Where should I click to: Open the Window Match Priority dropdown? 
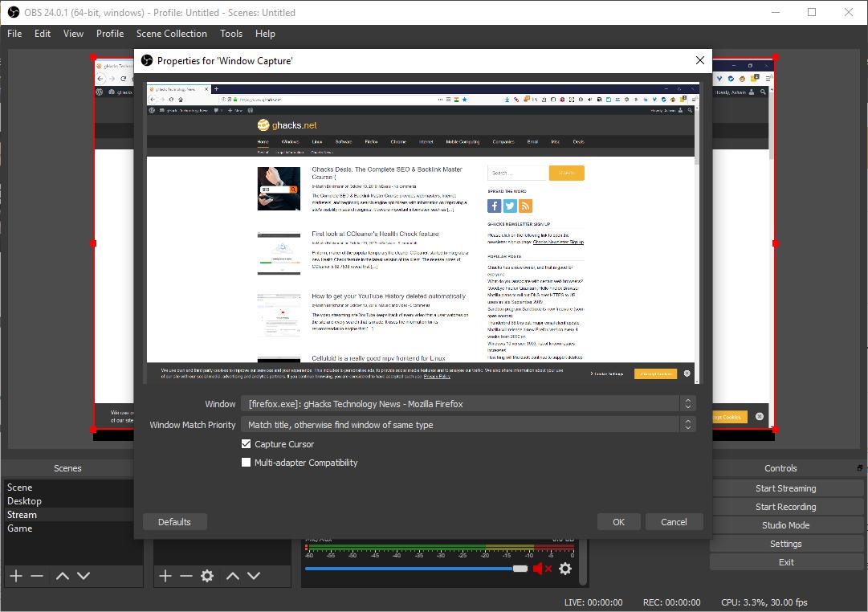tap(468, 425)
